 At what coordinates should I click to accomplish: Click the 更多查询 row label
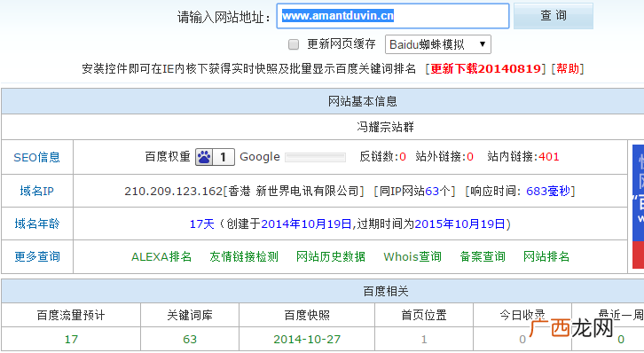pos(37,256)
